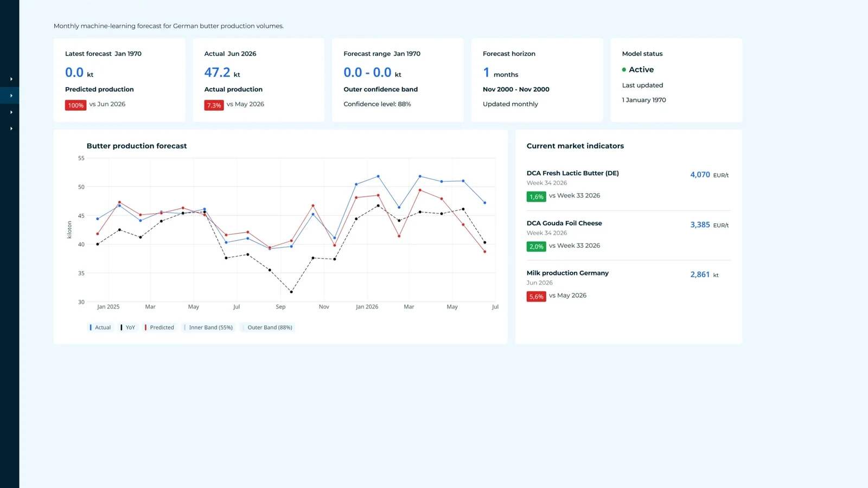Expand the sidebar arrow just below the highlighted one

[10, 112]
